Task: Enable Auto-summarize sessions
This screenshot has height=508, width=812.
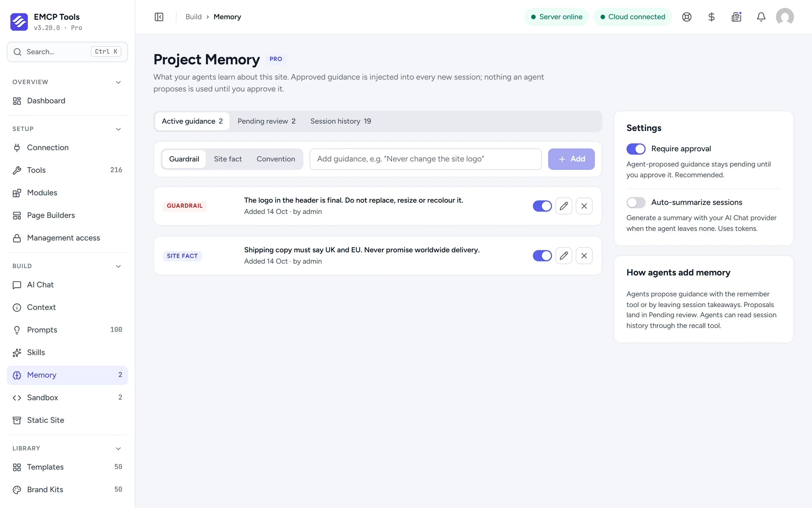Action: click(636, 203)
